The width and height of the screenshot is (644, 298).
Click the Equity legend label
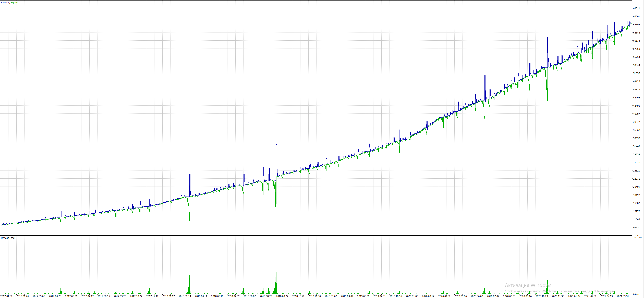14,3
